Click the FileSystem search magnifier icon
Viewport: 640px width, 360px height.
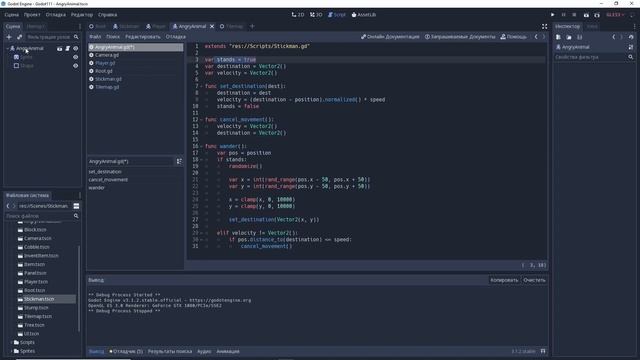pyautogui.click(x=76, y=216)
